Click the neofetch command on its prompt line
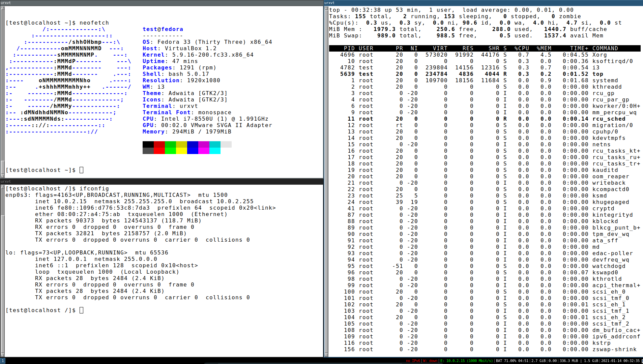This screenshot has height=364, width=643. [x=94, y=23]
